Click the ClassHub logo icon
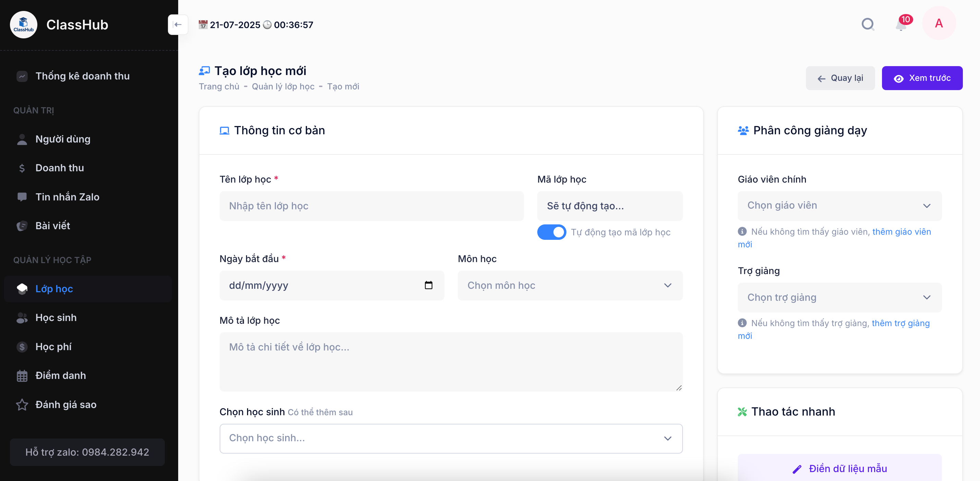The height and width of the screenshot is (481, 980). point(24,25)
